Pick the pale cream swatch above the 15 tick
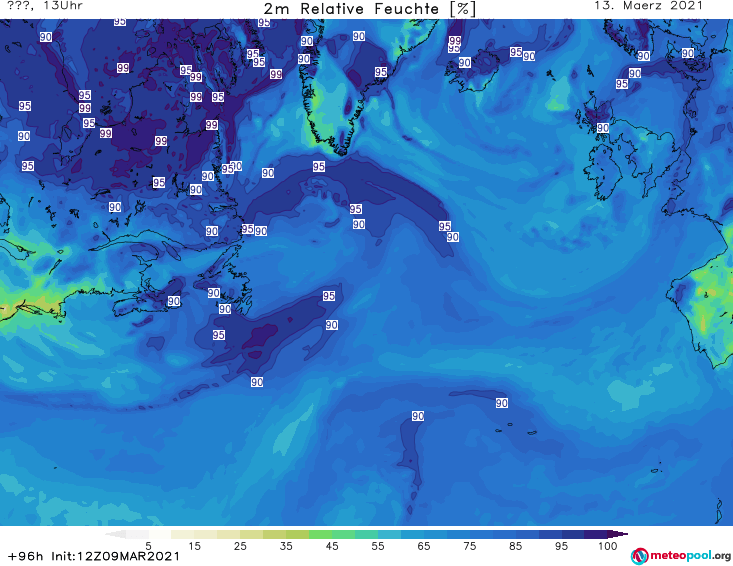The height and width of the screenshot is (566, 733). tap(183, 534)
